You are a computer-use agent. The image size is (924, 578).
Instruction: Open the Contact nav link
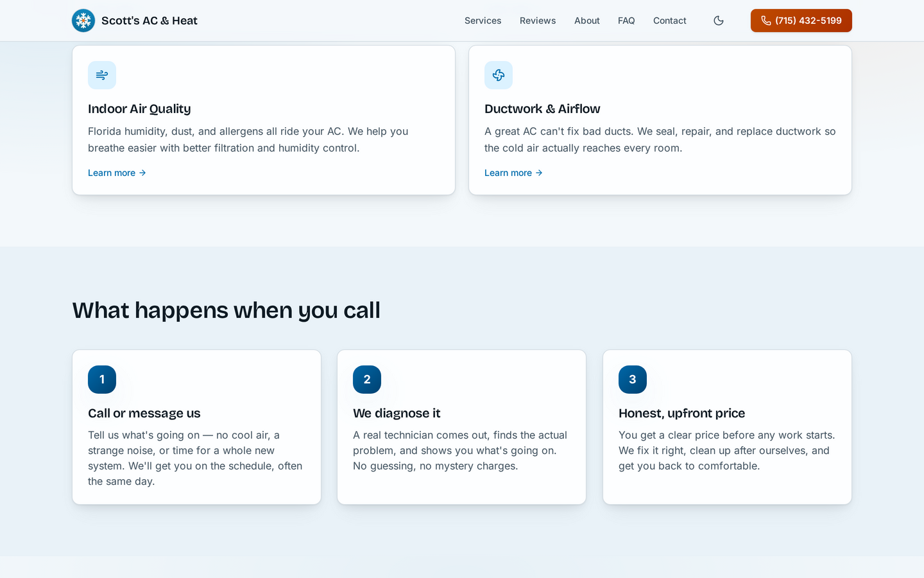pos(670,21)
